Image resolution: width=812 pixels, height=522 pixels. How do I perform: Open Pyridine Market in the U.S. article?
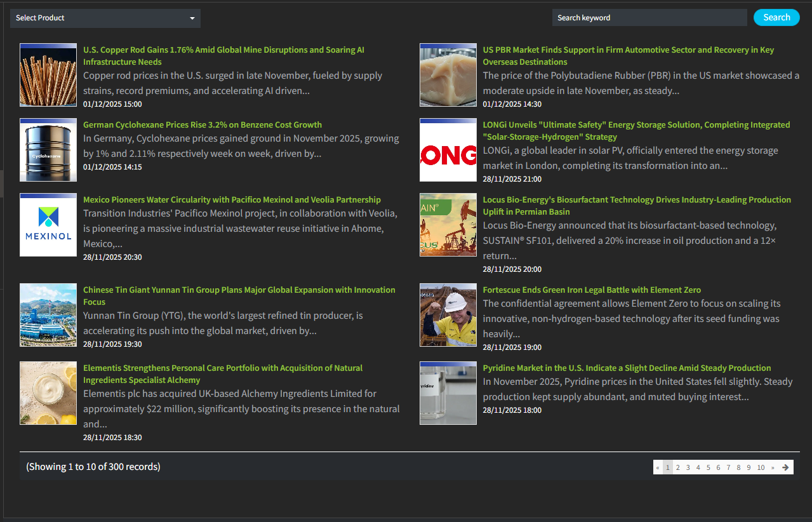tap(627, 368)
